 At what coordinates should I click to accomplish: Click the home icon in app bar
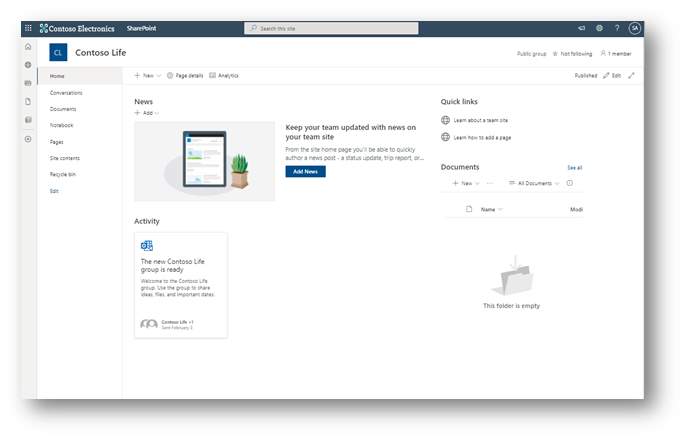(28, 46)
